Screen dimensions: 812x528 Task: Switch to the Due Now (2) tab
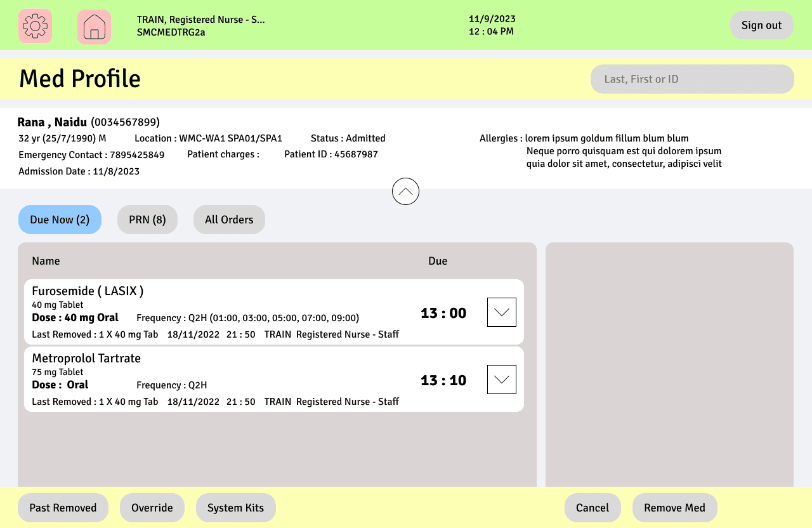point(60,220)
